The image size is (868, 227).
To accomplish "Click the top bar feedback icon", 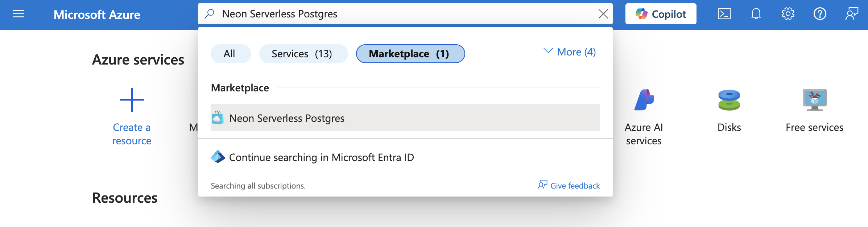I will tap(852, 14).
